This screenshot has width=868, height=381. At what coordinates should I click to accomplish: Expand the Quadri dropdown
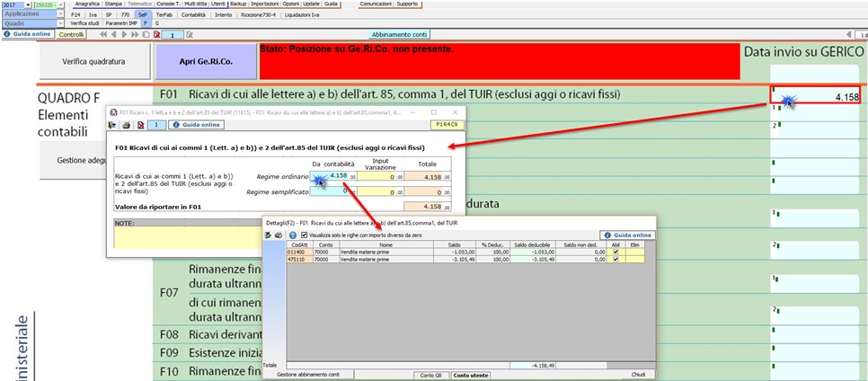click(59, 24)
